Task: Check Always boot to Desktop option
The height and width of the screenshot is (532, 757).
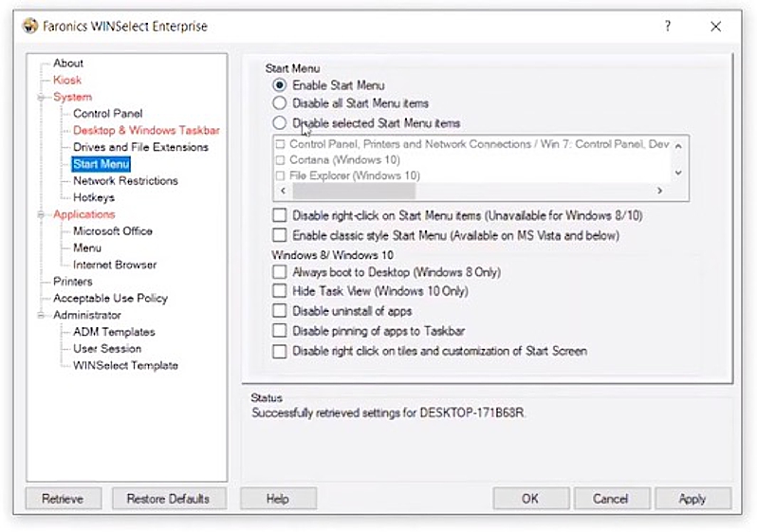Action: [280, 272]
